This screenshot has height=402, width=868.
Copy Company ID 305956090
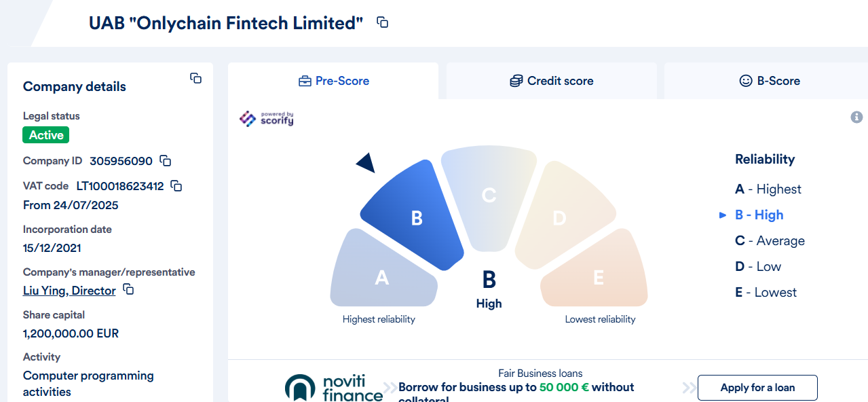tap(165, 160)
